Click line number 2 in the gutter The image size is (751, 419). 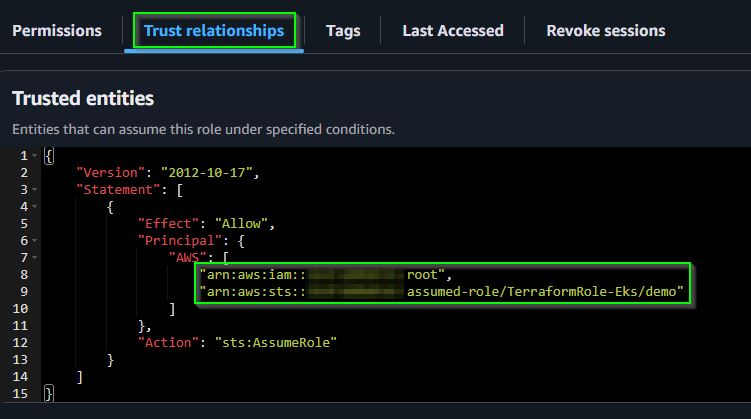[x=24, y=173]
